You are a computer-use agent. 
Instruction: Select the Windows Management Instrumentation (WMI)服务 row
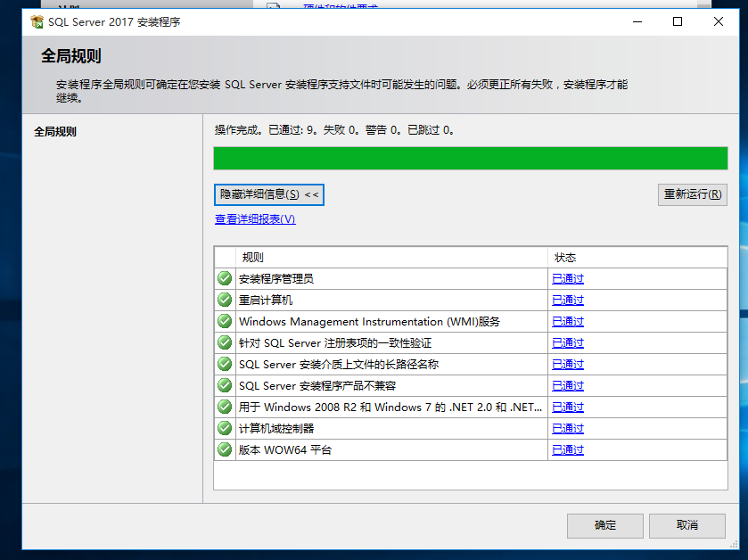point(471,322)
